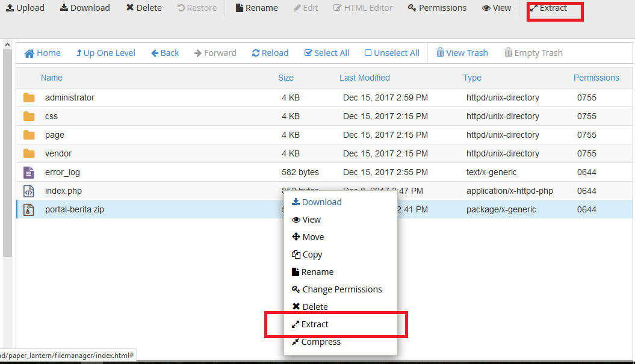The image size is (635, 364).
Task: Open View Trash
Action: point(462,53)
